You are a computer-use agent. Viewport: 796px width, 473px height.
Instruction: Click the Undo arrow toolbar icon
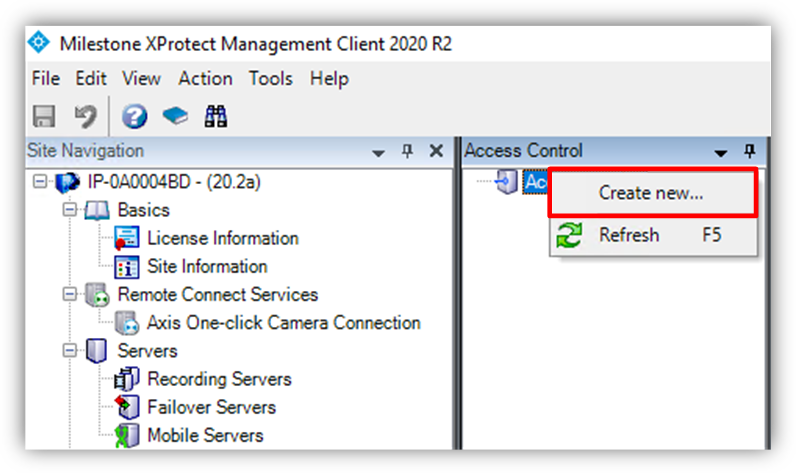pyautogui.click(x=85, y=116)
